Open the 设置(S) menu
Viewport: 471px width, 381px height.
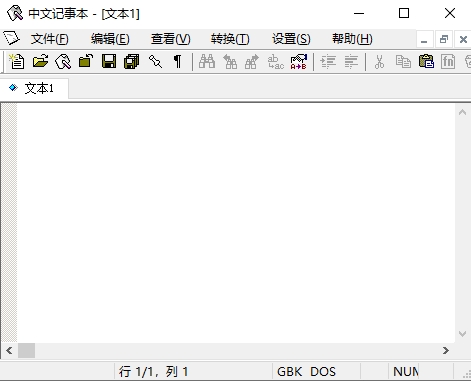tap(291, 39)
